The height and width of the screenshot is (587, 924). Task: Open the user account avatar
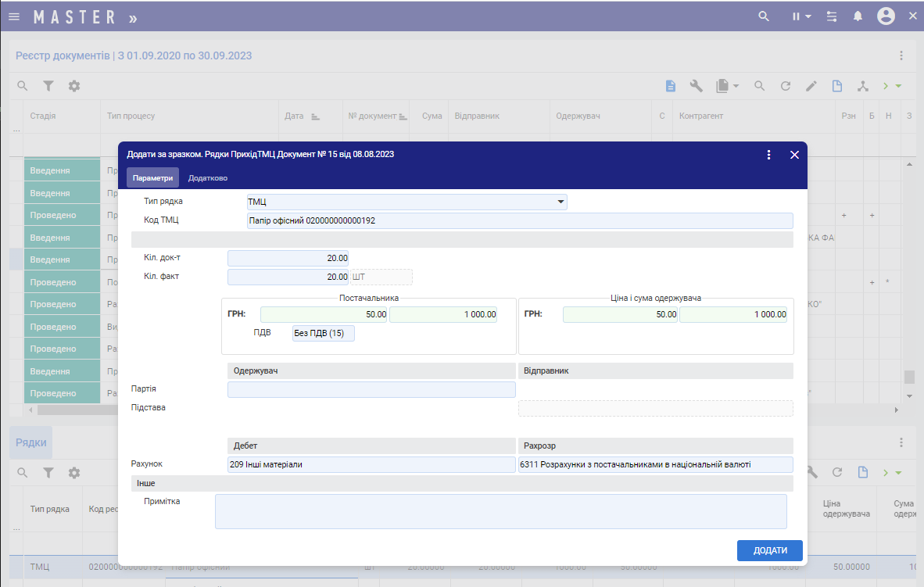point(886,16)
